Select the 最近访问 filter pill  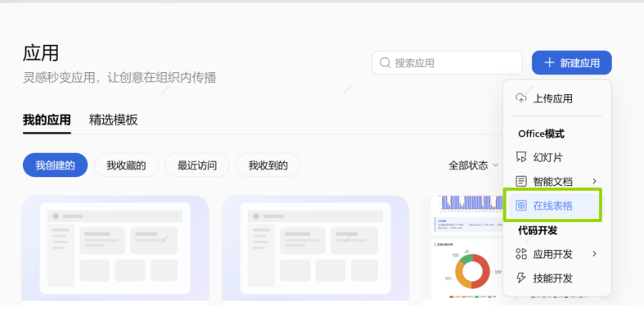(x=197, y=165)
